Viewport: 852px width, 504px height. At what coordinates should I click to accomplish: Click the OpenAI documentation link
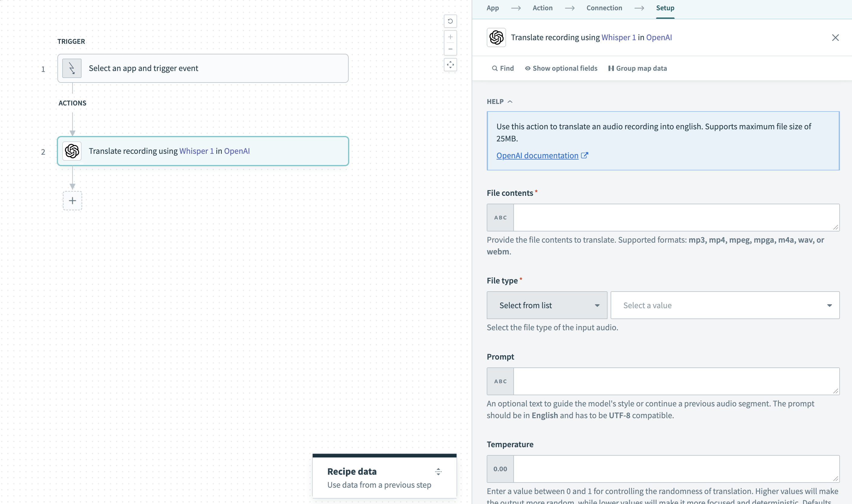pyautogui.click(x=537, y=155)
